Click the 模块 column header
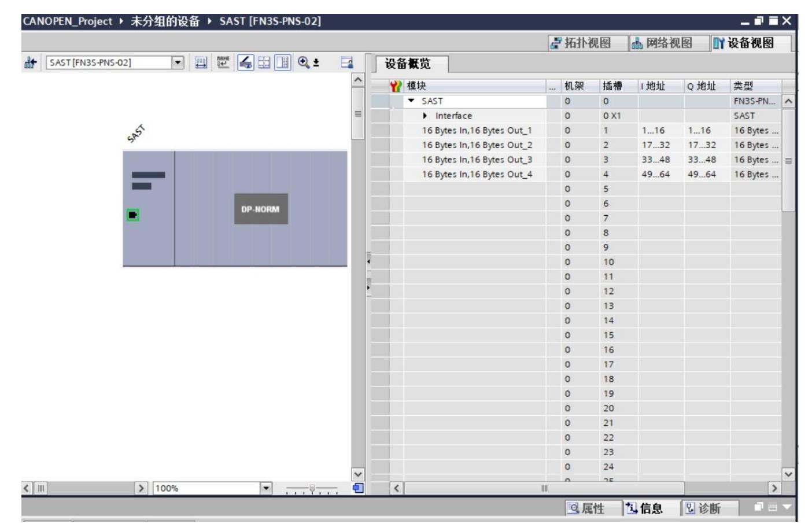 tap(474, 86)
